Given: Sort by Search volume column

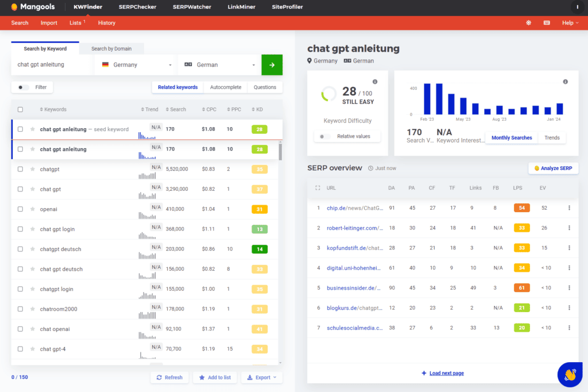Looking at the screenshot, I should click(x=176, y=110).
